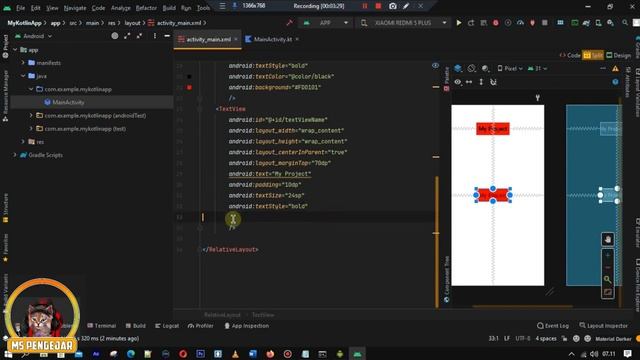Click Expand All in Project panel
The image size is (640, 360).
(127, 36)
